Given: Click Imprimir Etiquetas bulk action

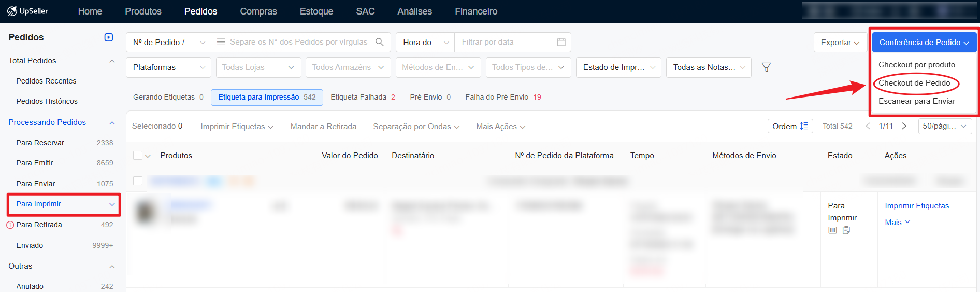Looking at the screenshot, I should pos(237,127).
